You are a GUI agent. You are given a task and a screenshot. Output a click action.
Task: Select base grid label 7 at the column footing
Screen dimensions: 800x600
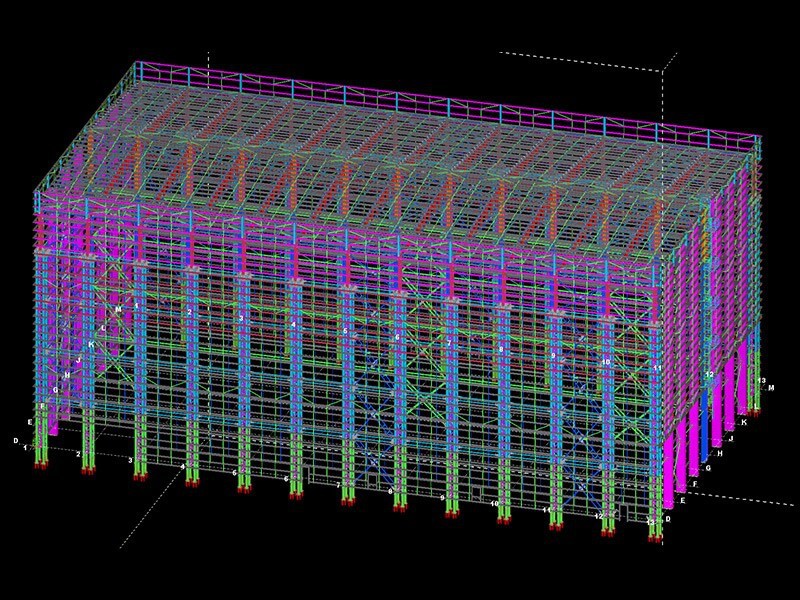point(338,485)
